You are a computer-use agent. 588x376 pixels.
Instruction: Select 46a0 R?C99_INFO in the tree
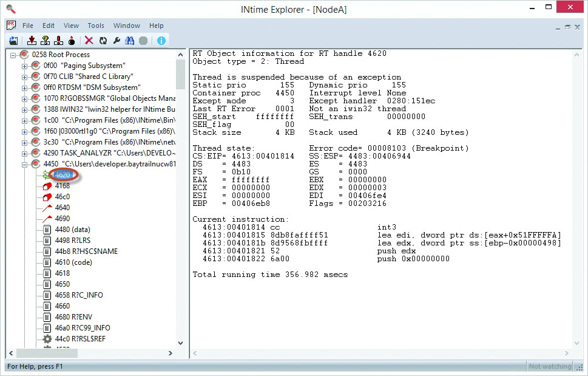click(83, 328)
